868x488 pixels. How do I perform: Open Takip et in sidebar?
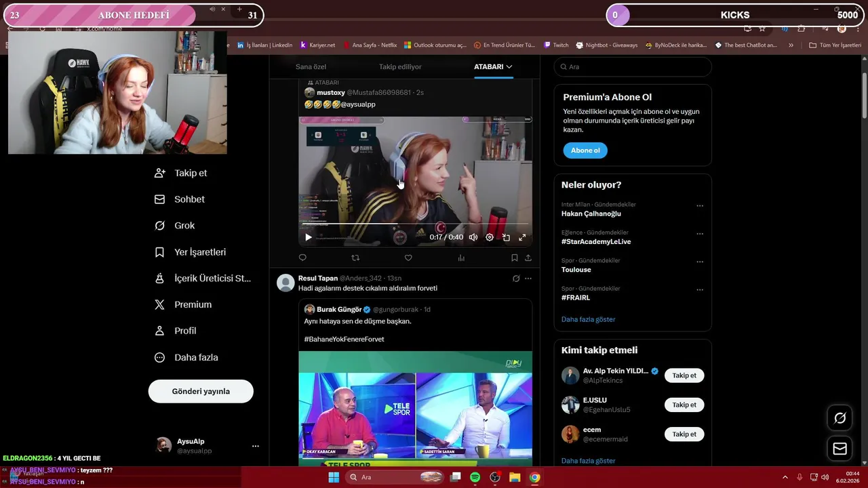point(181,173)
